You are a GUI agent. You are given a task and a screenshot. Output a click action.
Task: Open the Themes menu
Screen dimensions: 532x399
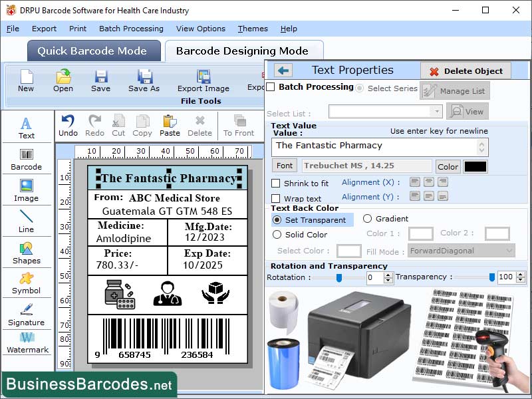click(x=252, y=29)
